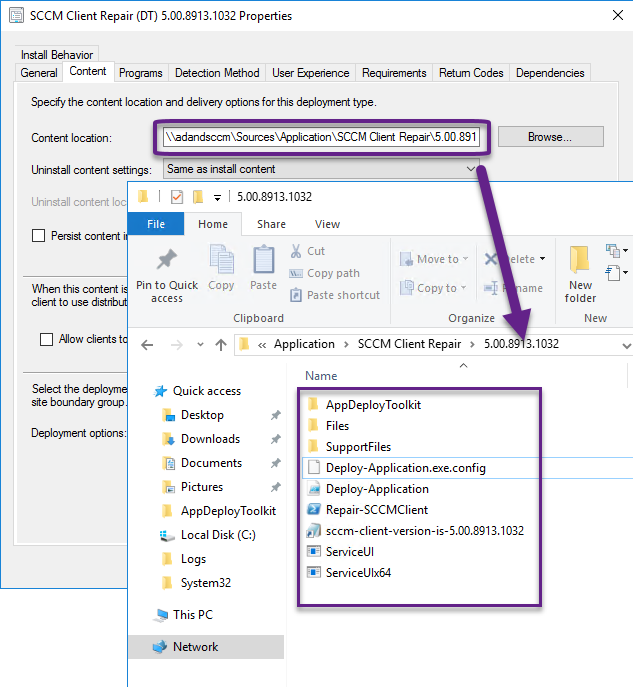Sort by Name column header
The height and width of the screenshot is (687, 633).
tap(321, 376)
